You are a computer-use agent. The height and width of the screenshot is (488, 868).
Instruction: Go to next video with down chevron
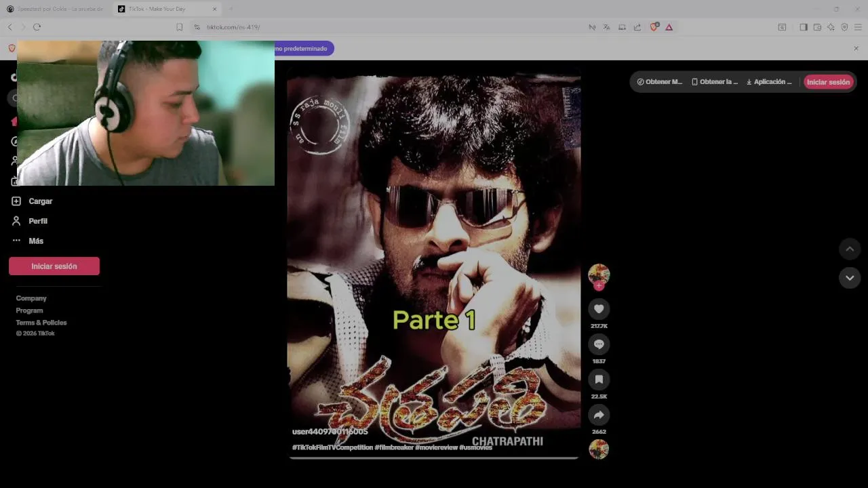pyautogui.click(x=850, y=278)
